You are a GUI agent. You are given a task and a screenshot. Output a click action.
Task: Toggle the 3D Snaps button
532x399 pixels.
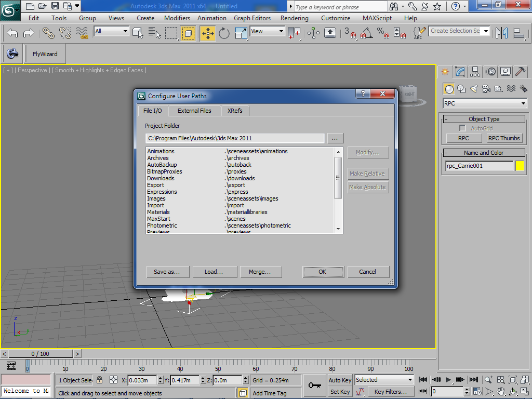click(351, 33)
